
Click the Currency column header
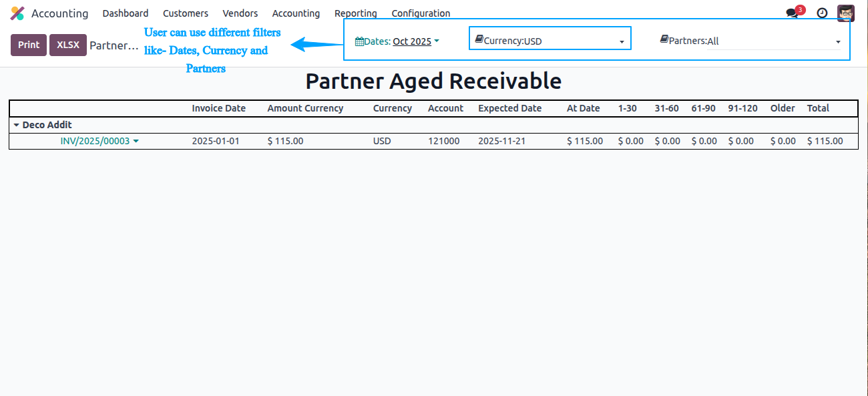[x=393, y=108]
